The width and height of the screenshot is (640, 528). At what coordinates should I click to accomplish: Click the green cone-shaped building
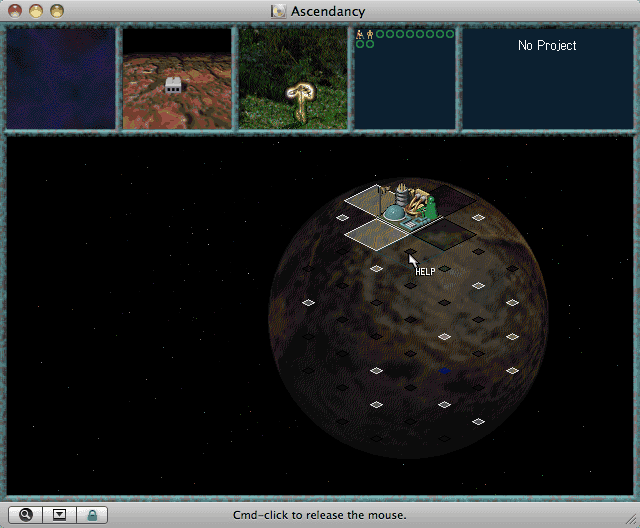(x=430, y=209)
